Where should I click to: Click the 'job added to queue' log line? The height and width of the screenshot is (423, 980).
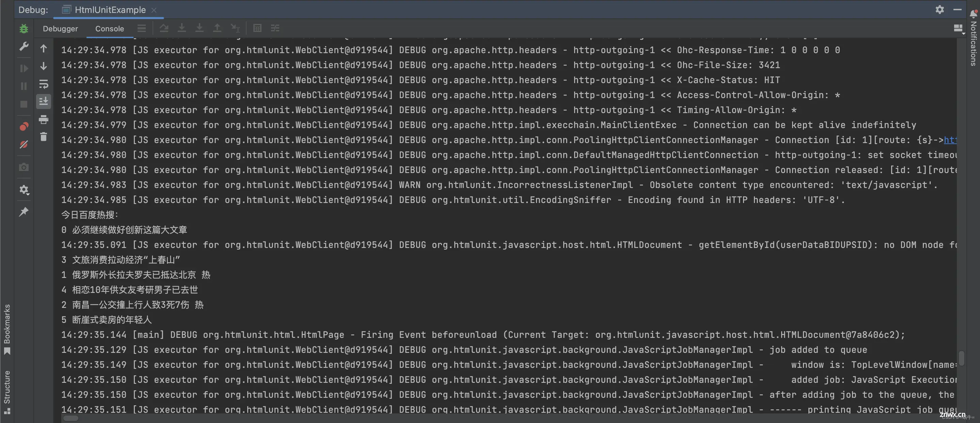pos(464,350)
